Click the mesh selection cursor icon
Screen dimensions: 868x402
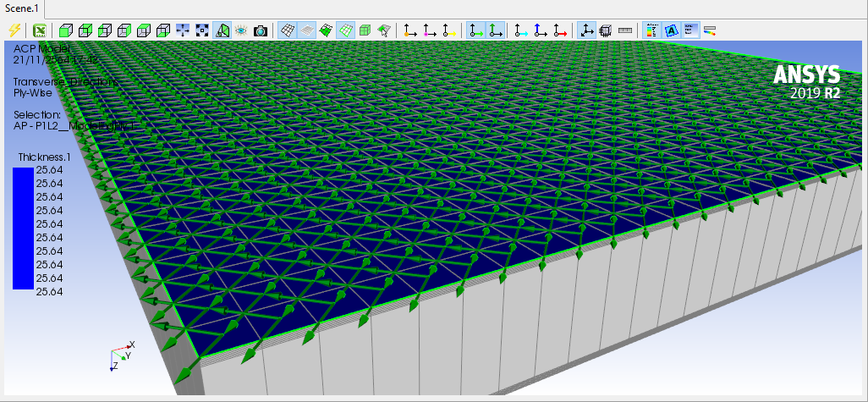tap(384, 30)
